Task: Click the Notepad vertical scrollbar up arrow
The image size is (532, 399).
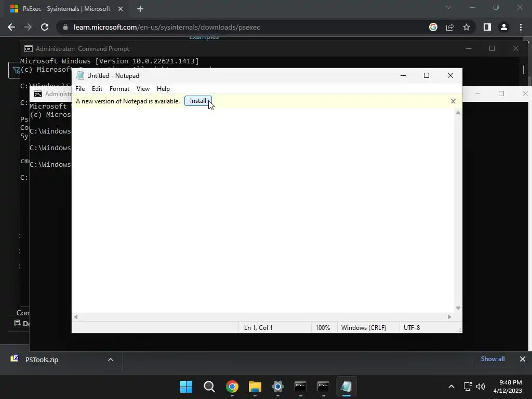Action: [x=458, y=113]
